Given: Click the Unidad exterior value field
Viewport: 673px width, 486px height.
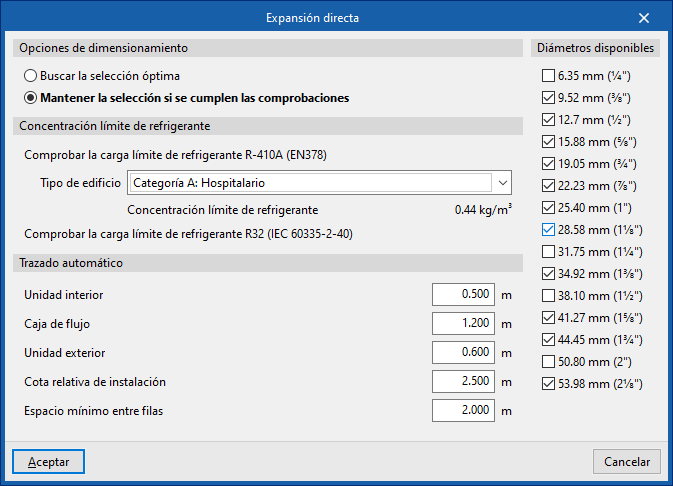Looking at the screenshot, I should [x=463, y=353].
